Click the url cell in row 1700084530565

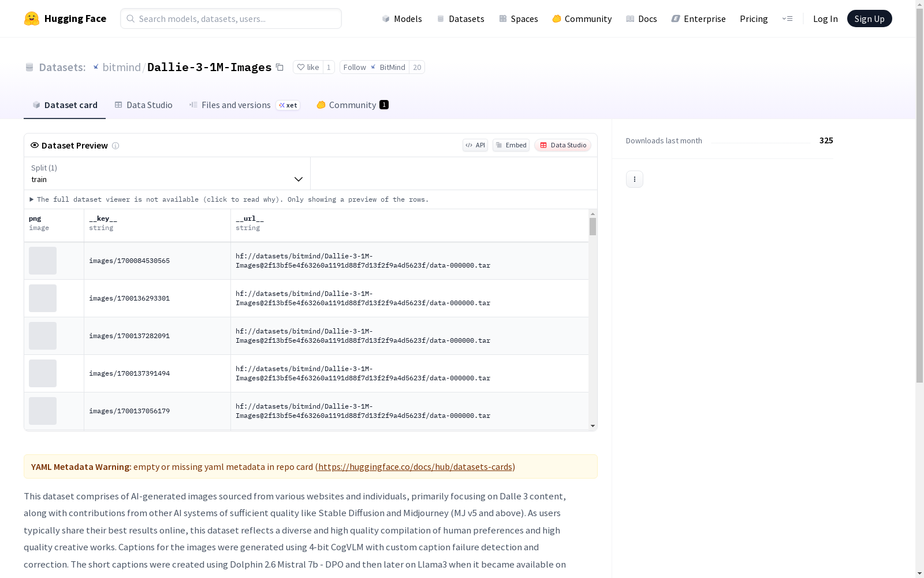409,261
